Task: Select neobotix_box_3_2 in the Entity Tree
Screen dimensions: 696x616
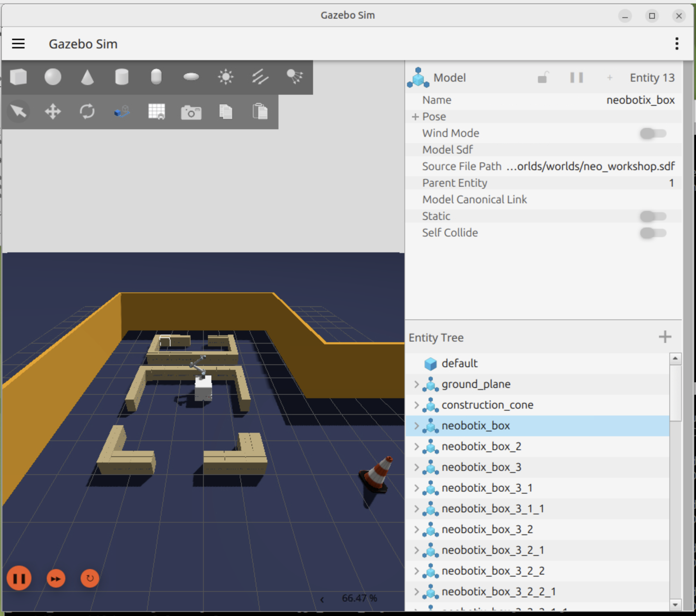Action: tap(487, 530)
